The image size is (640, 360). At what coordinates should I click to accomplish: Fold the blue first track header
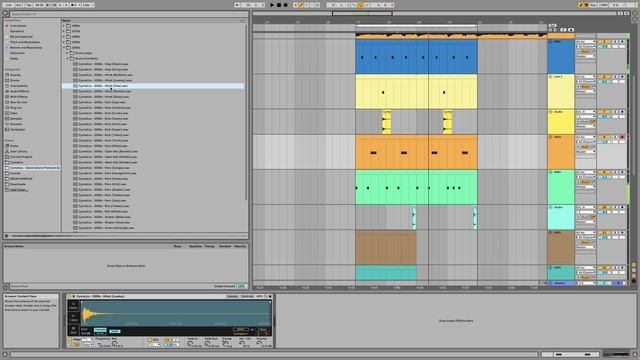551,42
